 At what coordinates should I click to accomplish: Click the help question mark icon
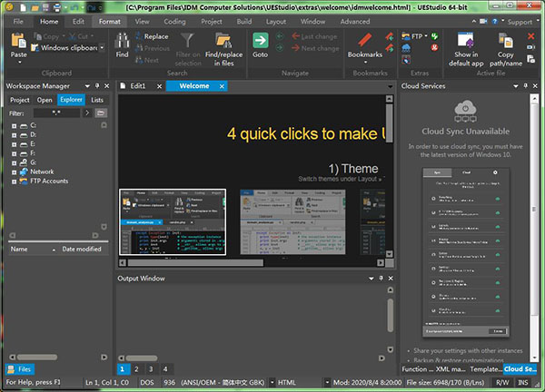(495, 22)
